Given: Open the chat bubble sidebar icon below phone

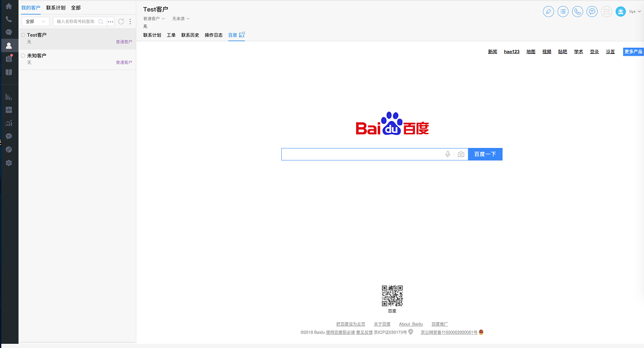Looking at the screenshot, I should click(x=8, y=32).
